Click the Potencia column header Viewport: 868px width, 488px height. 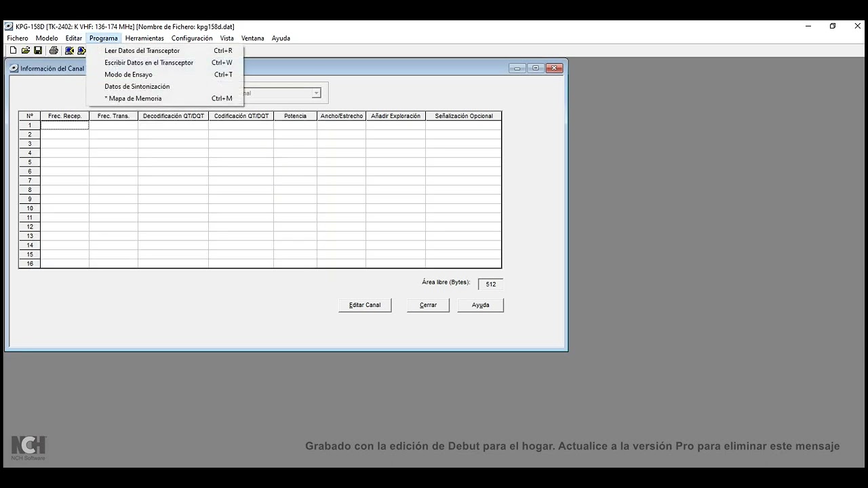point(296,116)
